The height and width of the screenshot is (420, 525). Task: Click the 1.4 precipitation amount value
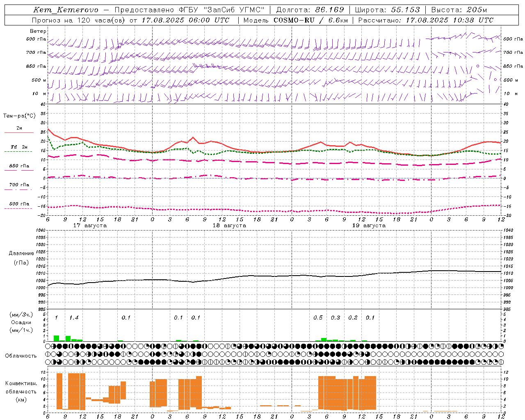click(x=74, y=318)
